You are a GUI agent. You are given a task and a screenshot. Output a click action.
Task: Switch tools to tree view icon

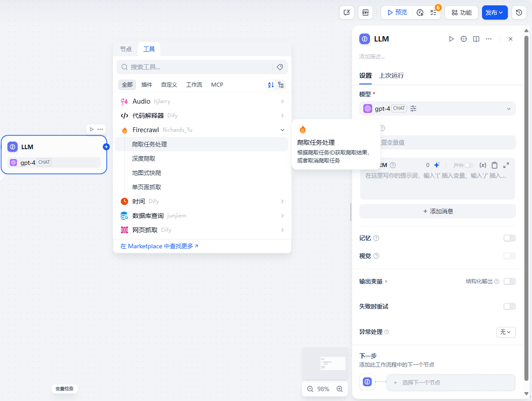click(281, 85)
